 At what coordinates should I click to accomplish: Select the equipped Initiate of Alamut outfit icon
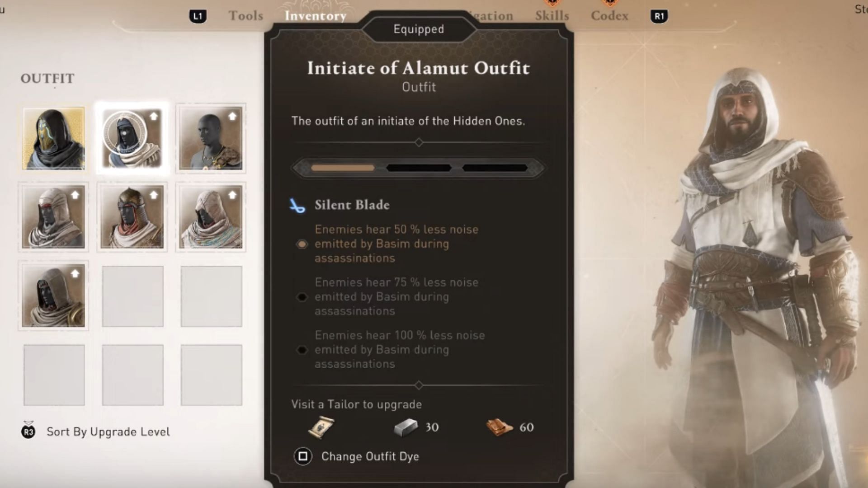pyautogui.click(x=132, y=138)
